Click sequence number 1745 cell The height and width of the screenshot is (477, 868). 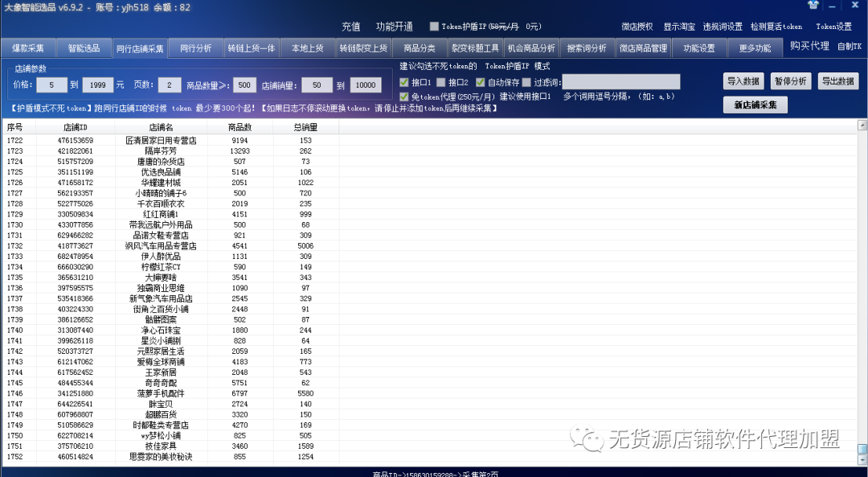click(x=18, y=383)
